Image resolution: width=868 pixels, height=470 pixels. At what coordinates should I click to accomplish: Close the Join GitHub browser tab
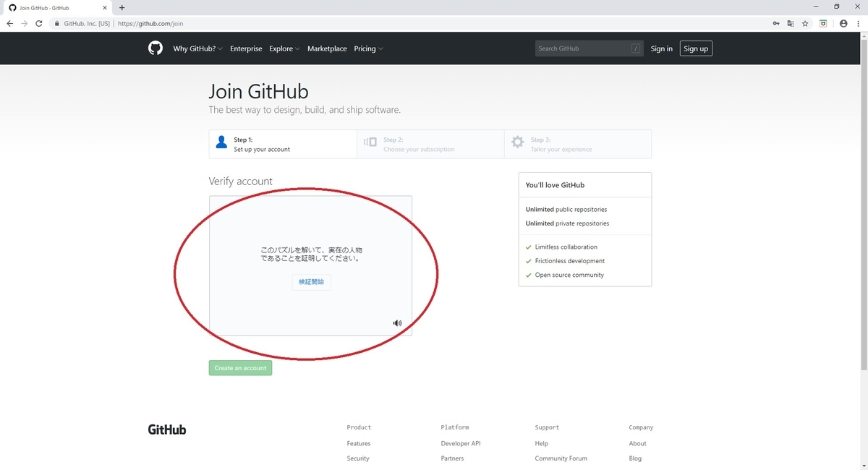[106, 7]
